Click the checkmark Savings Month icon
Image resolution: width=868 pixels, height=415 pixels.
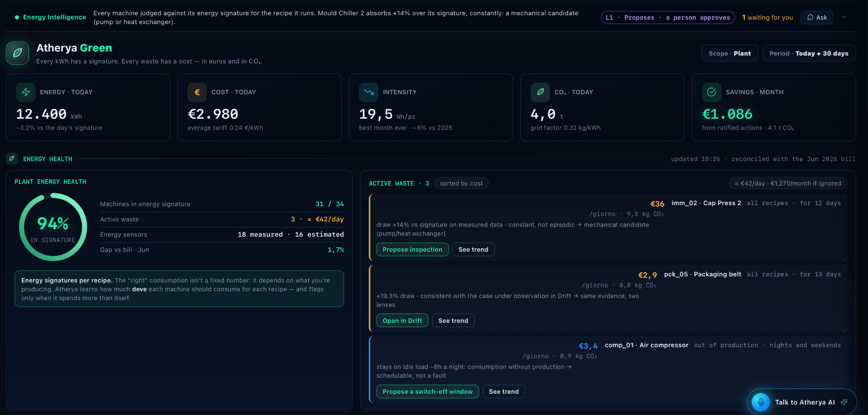[x=712, y=92]
